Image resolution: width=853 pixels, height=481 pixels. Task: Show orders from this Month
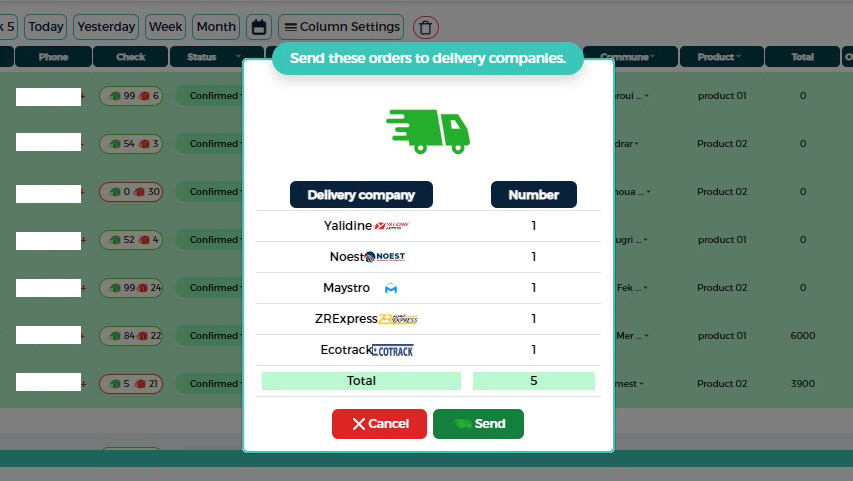pyautogui.click(x=216, y=27)
